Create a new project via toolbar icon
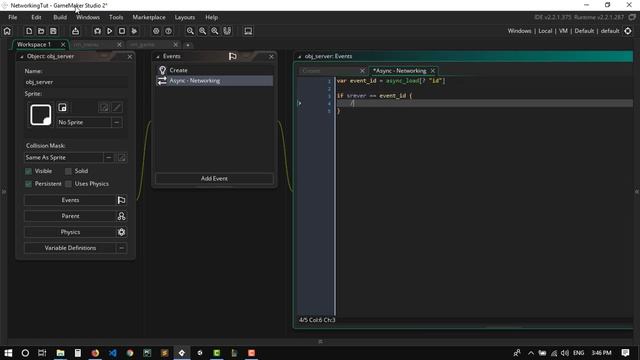 (29, 31)
